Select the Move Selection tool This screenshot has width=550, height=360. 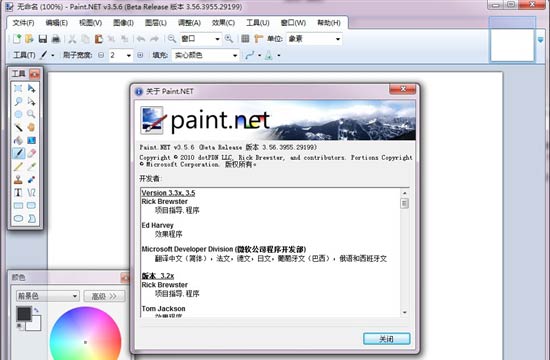[x=32, y=101]
